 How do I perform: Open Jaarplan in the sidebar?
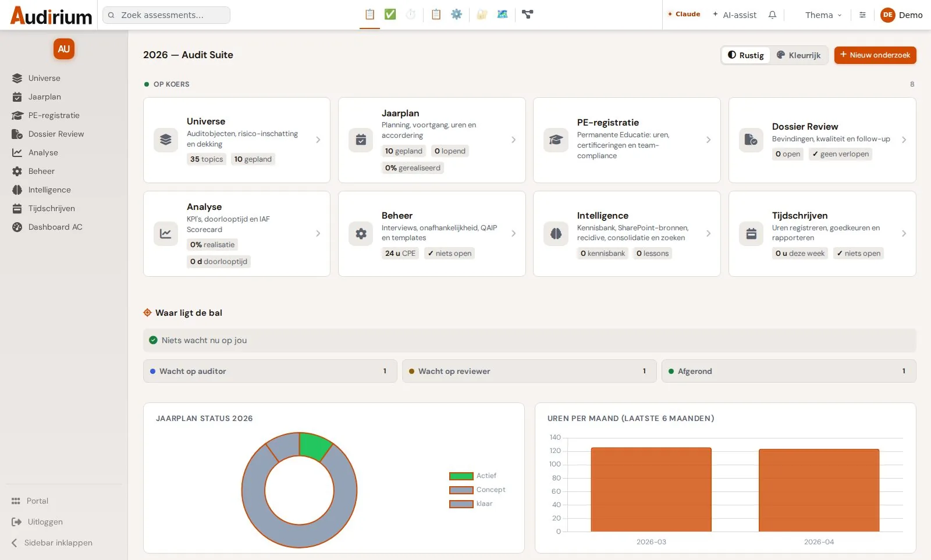45,97
